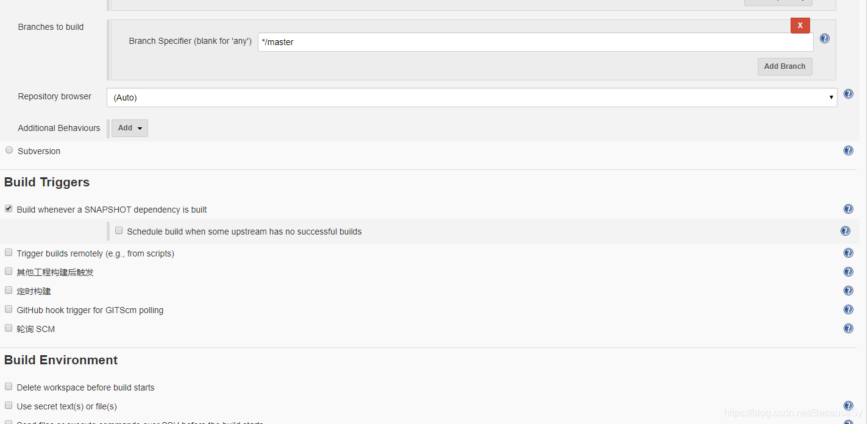Show help for Schedule build upstream option
The height and width of the screenshot is (424, 868).
pyautogui.click(x=845, y=231)
